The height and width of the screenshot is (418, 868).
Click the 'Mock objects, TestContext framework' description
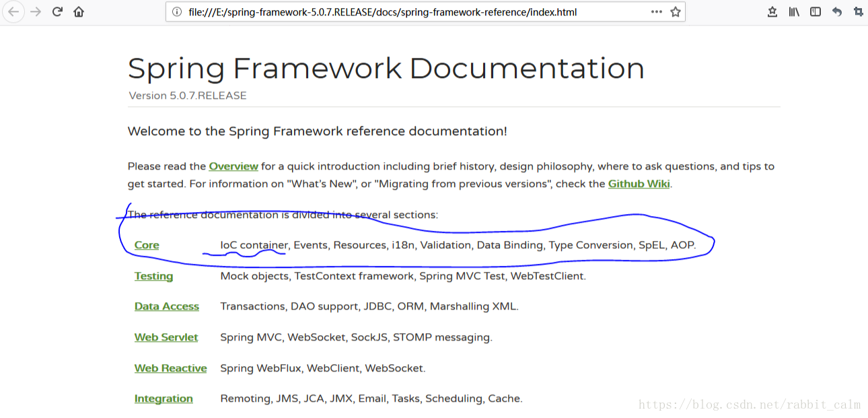click(403, 276)
